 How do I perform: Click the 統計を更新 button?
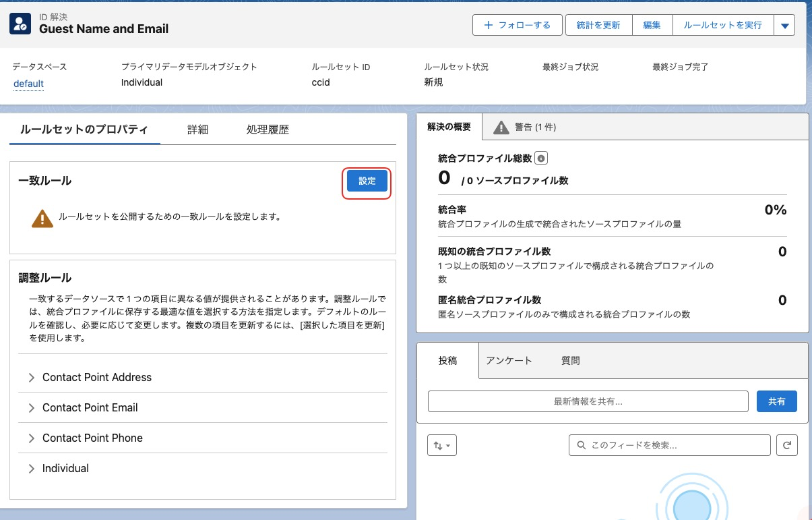[598, 26]
